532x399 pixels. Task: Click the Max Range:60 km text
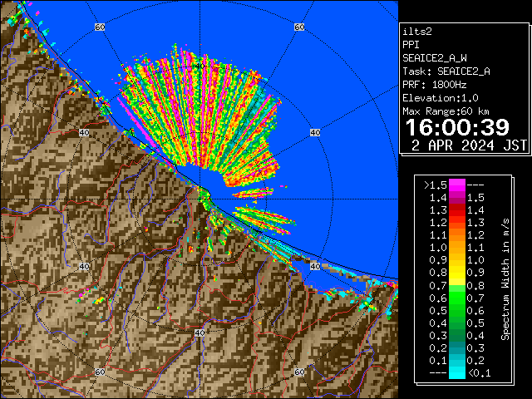point(446,111)
